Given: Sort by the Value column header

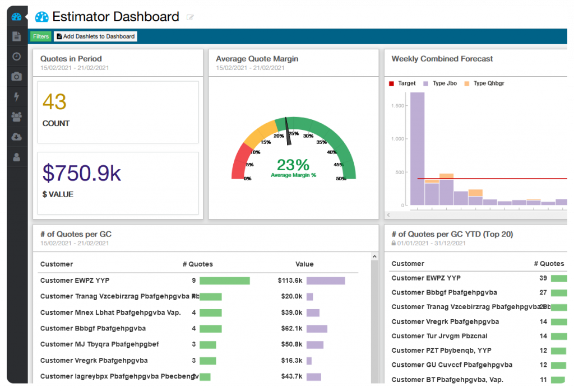Looking at the screenshot, I should 304,264.
